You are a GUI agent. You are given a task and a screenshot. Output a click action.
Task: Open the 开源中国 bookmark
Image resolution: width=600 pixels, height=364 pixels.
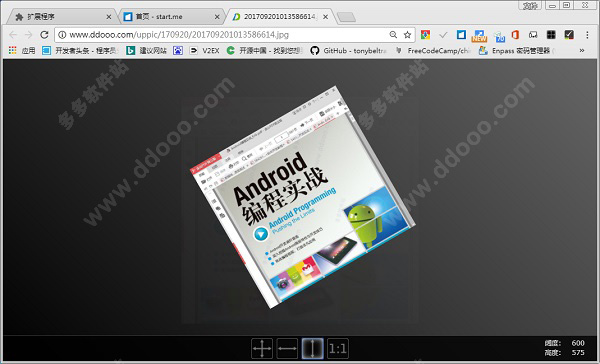coord(264,51)
